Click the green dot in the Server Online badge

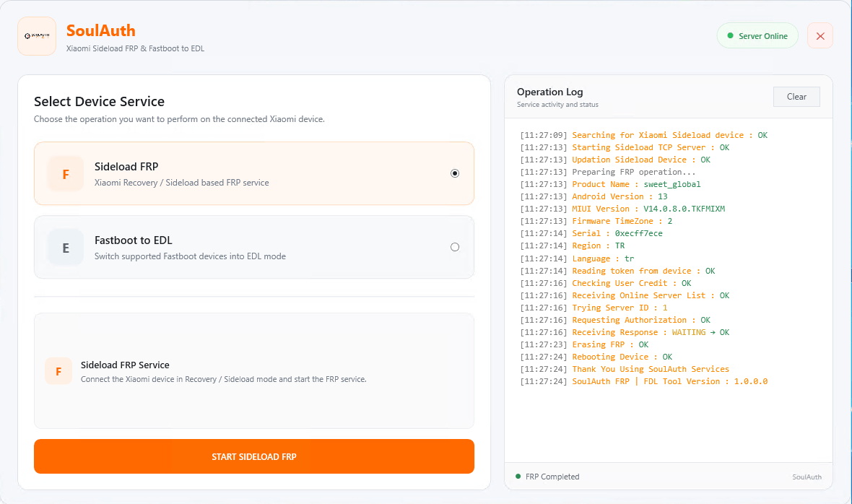tap(730, 36)
